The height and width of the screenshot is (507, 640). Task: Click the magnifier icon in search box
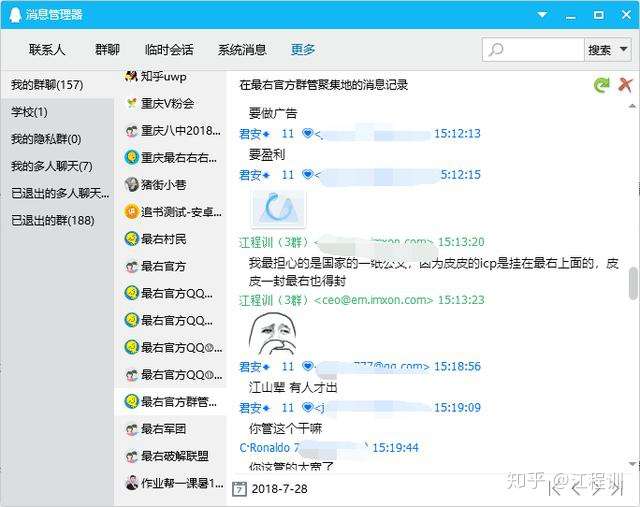click(x=496, y=50)
